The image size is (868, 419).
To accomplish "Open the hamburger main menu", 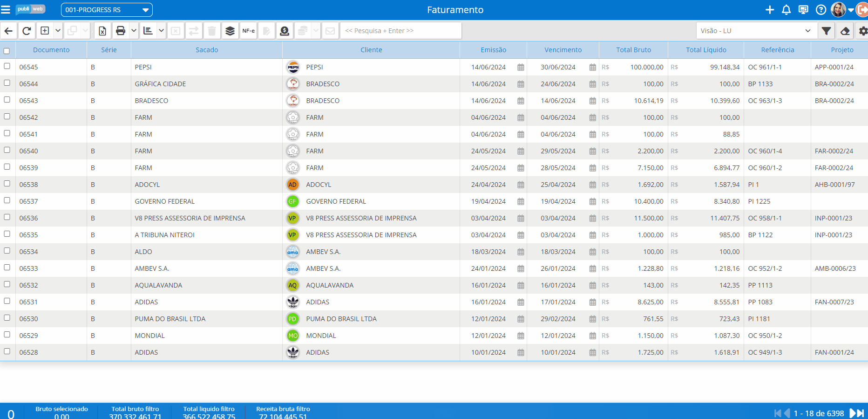I will pyautogui.click(x=6, y=10).
